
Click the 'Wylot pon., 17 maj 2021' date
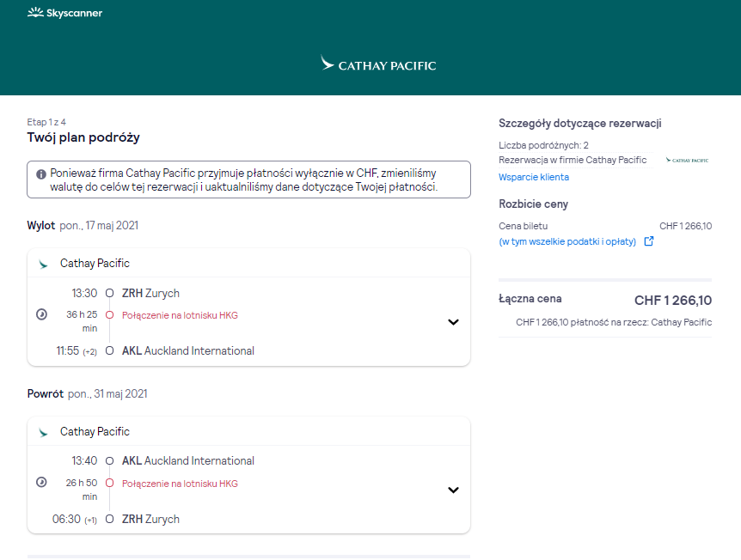point(83,225)
